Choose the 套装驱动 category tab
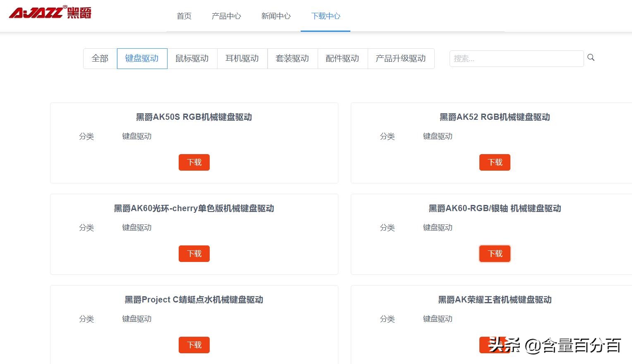632x364 pixels. tap(292, 59)
